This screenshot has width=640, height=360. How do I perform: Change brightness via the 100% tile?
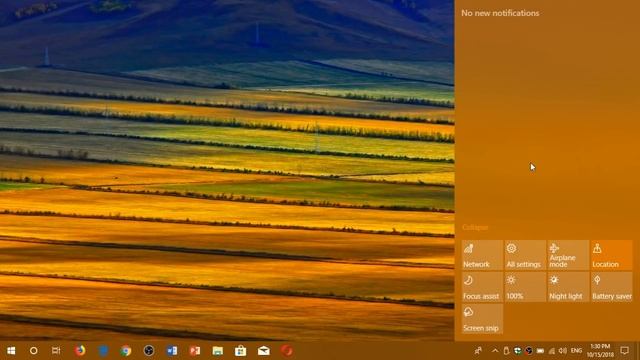525,287
